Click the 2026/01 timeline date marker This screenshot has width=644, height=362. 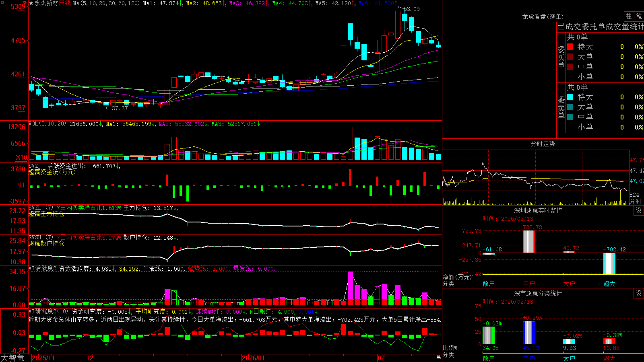(x=254, y=358)
